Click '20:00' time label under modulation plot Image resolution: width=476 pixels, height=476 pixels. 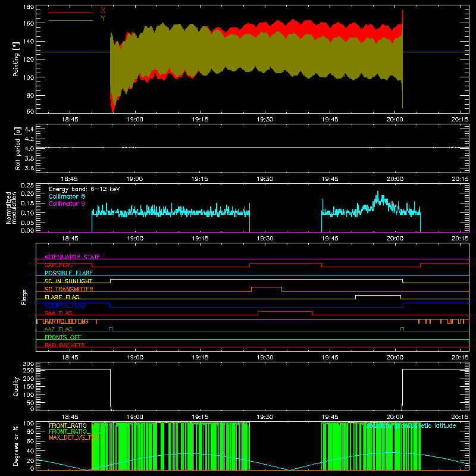[x=394, y=239]
